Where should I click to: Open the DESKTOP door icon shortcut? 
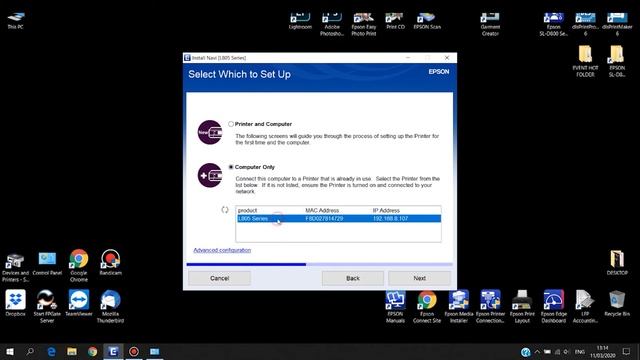(617, 262)
